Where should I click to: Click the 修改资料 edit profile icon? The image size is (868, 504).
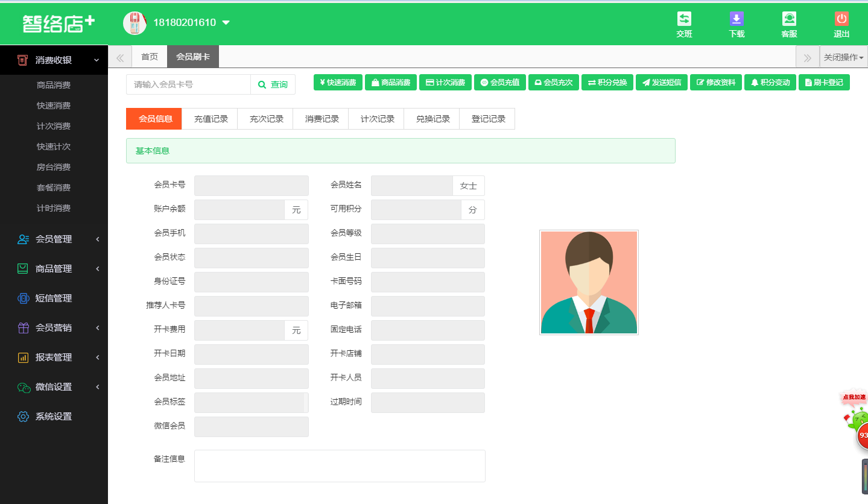(x=702, y=82)
